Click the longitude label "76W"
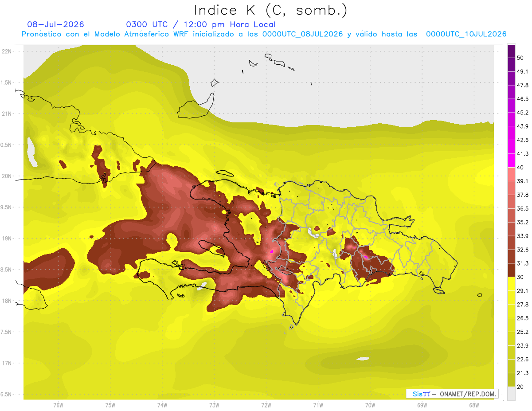Viewport: 532px width, 411px height. pyautogui.click(x=58, y=405)
